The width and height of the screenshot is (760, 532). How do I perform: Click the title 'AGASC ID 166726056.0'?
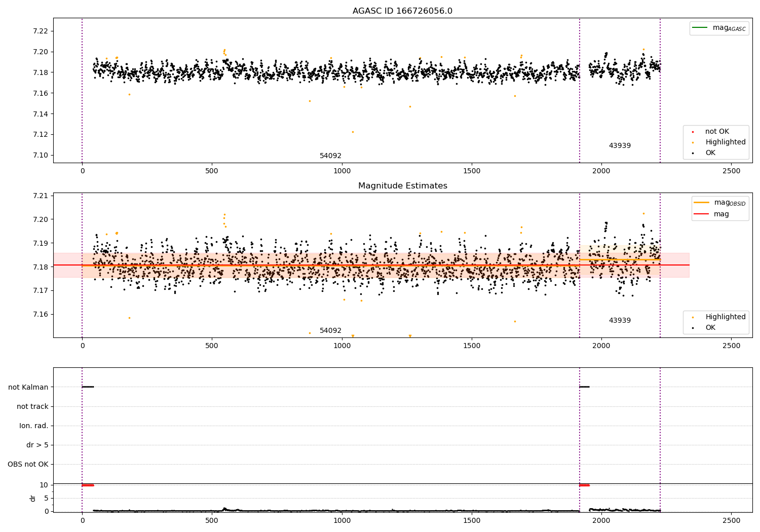402,11
